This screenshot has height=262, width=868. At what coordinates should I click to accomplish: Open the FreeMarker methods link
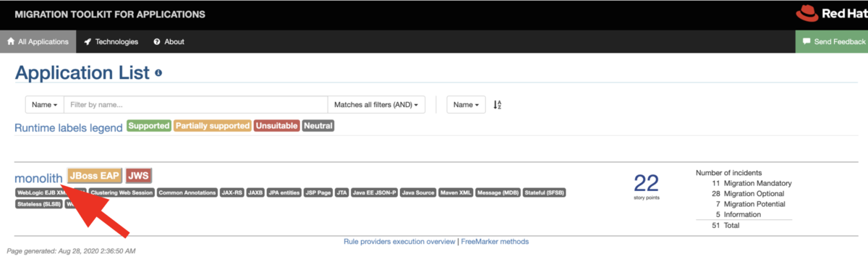pyautogui.click(x=494, y=242)
